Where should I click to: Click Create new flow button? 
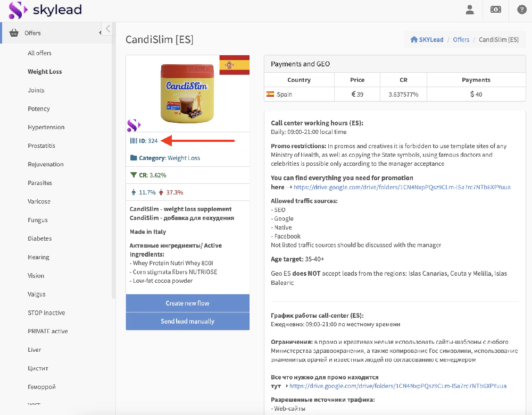pos(188,303)
